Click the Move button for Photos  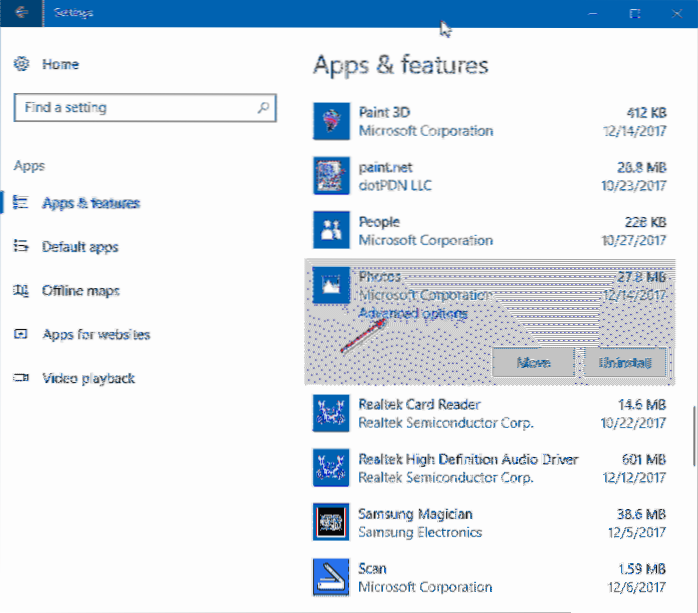pyautogui.click(x=533, y=362)
